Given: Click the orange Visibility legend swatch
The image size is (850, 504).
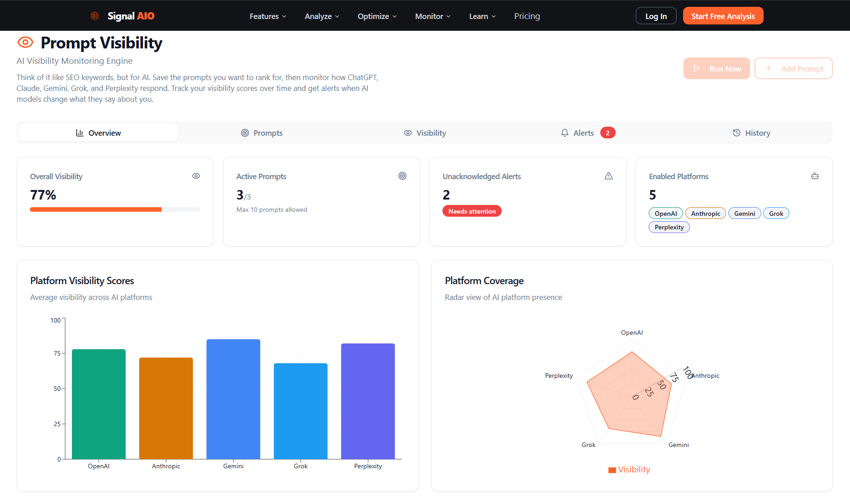Looking at the screenshot, I should pyautogui.click(x=612, y=470).
